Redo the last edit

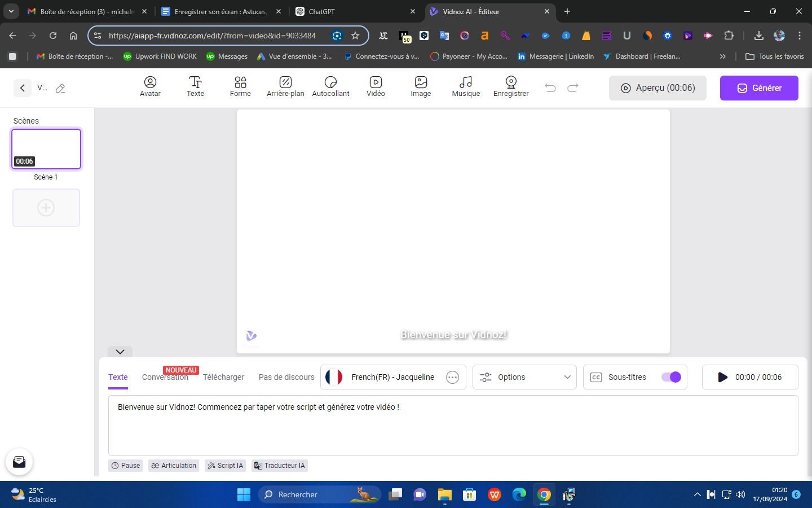click(x=573, y=87)
